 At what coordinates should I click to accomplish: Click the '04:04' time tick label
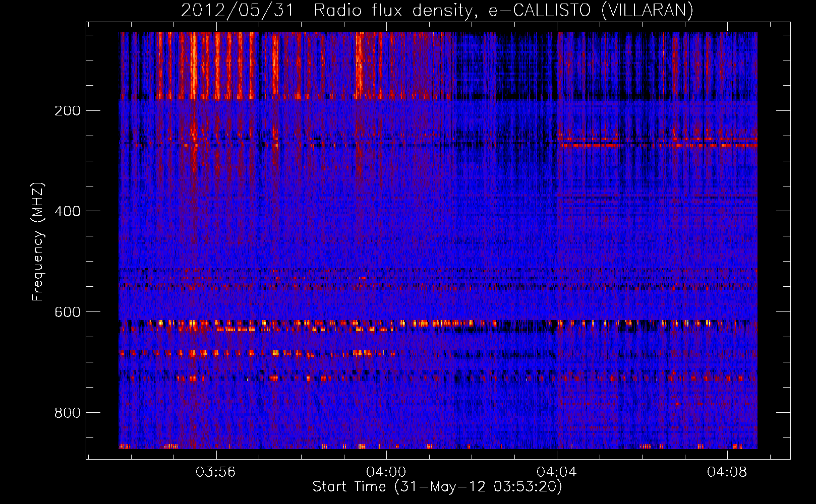[x=557, y=472]
